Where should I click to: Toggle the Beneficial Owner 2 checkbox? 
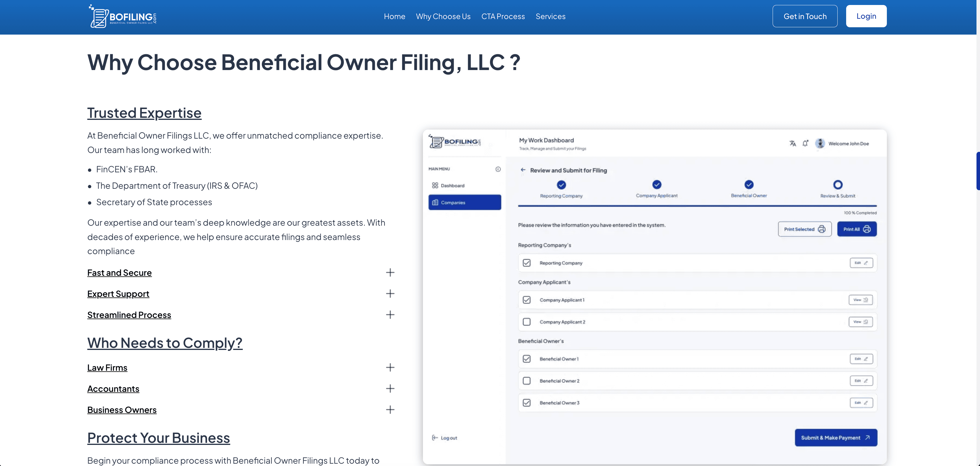tap(527, 381)
